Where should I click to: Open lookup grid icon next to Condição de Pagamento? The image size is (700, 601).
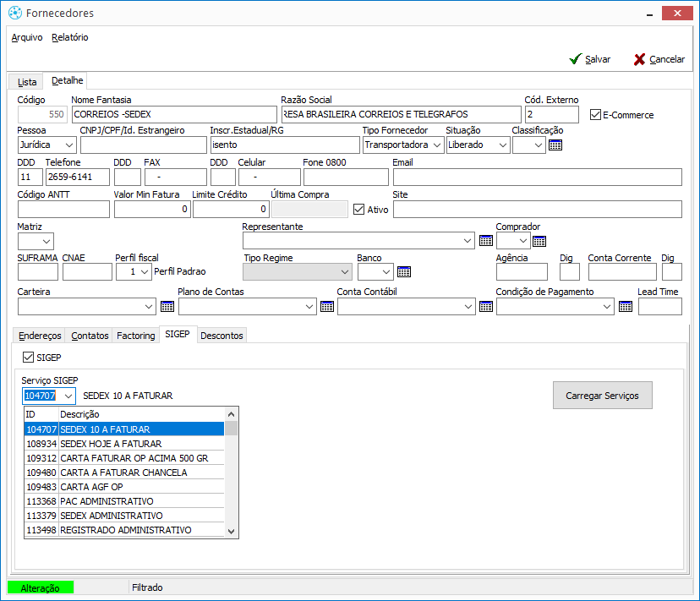(626, 307)
